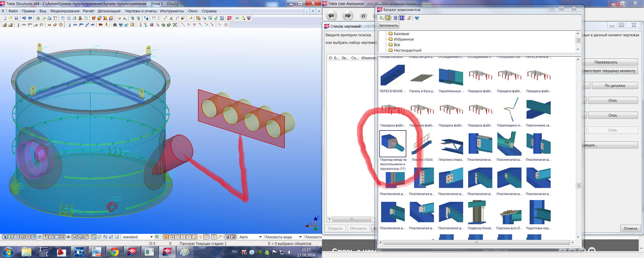The width and height of the screenshot is (644, 258).
Task: Click the Save model icon
Action: pos(16,18)
